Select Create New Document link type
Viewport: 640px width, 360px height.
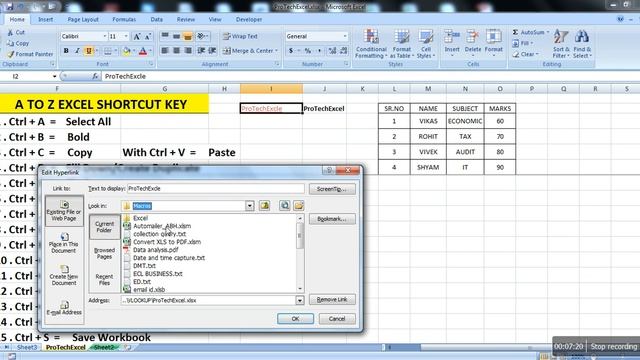[x=64, y=276]
